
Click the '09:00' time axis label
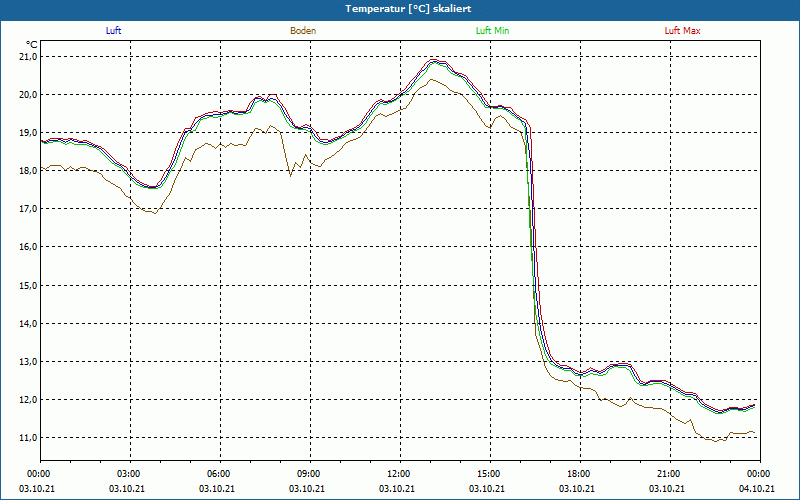point(308,474)
